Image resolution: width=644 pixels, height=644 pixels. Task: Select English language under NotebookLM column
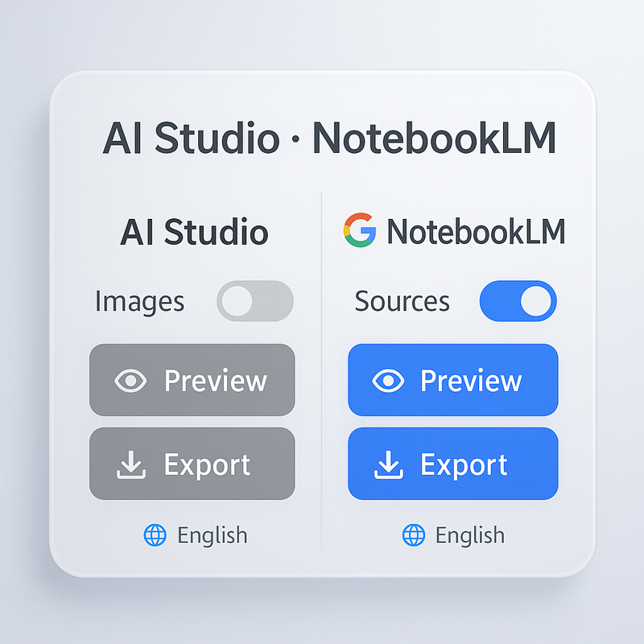[x=470, y=535]
